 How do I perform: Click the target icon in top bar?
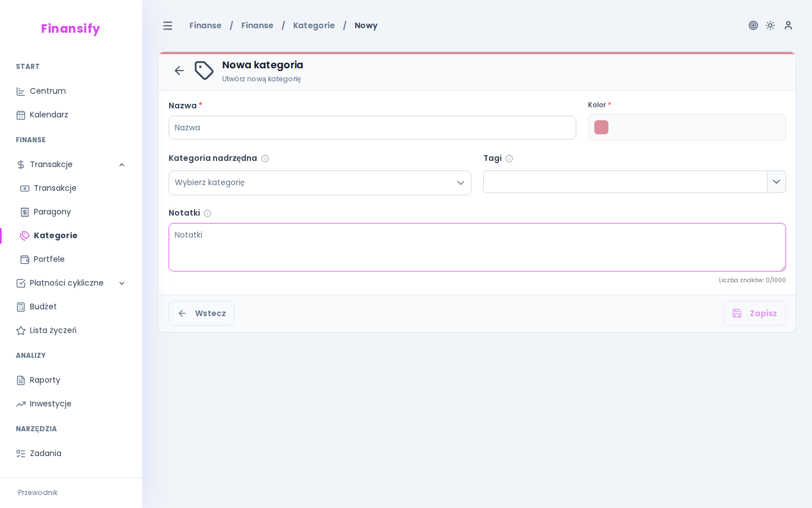click(753, 25)
